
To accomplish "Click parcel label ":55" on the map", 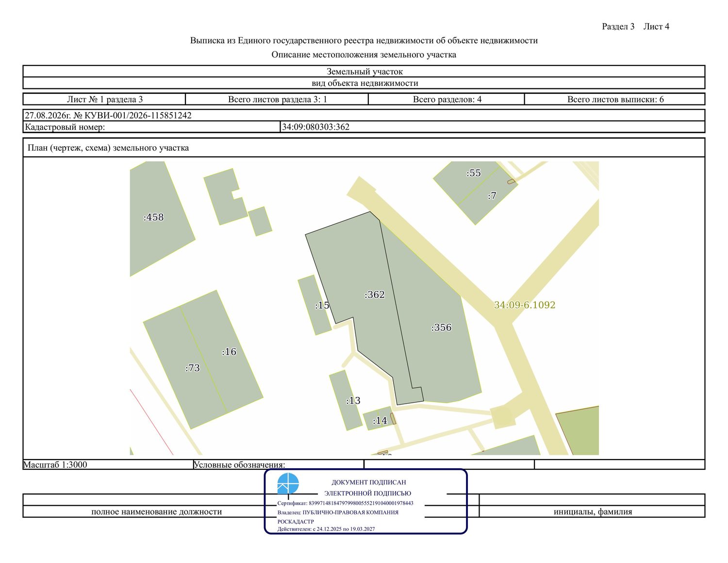I will pyautogui.click(x=473, y=173).
